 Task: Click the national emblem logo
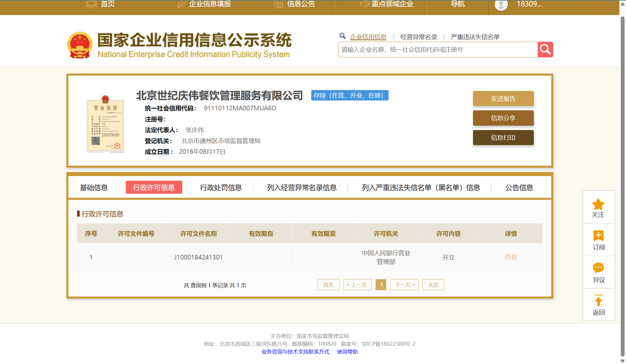coord(80,45)
